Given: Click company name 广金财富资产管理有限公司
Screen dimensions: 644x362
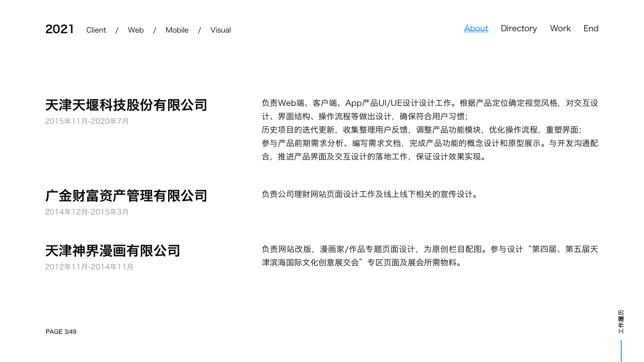Looking at the screenshot, I should click(x=126, y=195).
